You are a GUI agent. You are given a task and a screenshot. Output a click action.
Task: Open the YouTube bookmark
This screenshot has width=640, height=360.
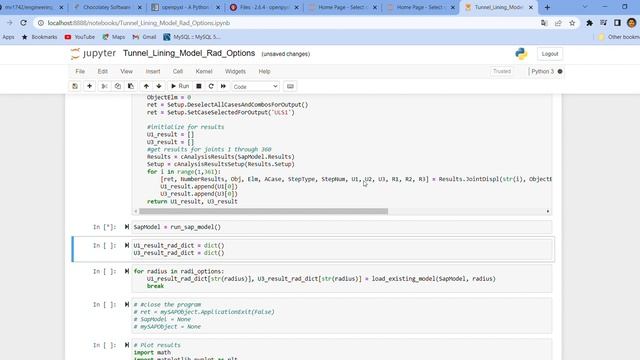pyautogui.click(x=80, y=37)
